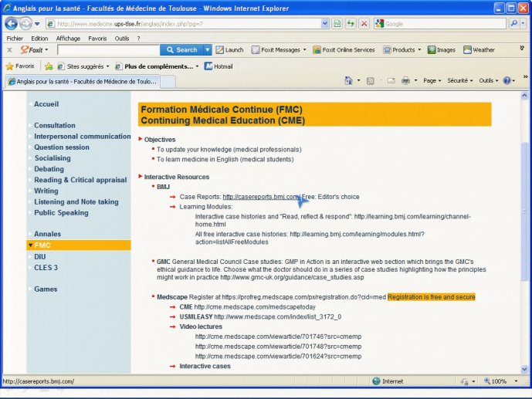Open the Outils menu in menu bar

point(122,39)
